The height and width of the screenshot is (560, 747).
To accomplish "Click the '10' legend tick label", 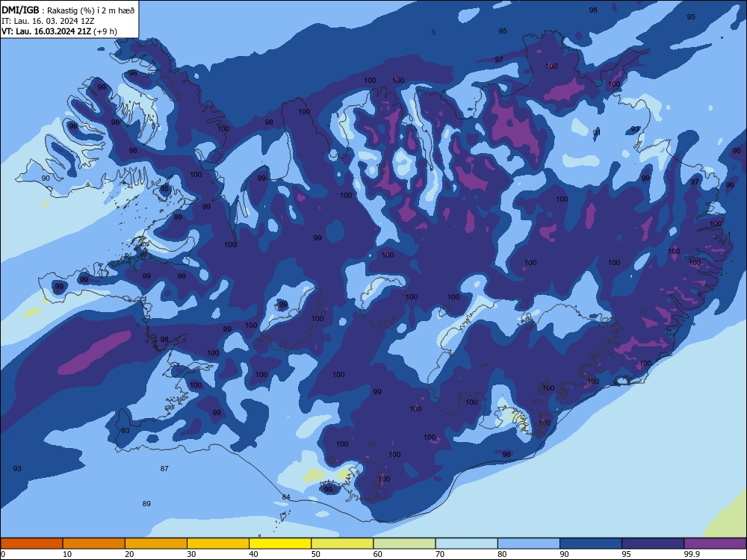I will [67, 554].
